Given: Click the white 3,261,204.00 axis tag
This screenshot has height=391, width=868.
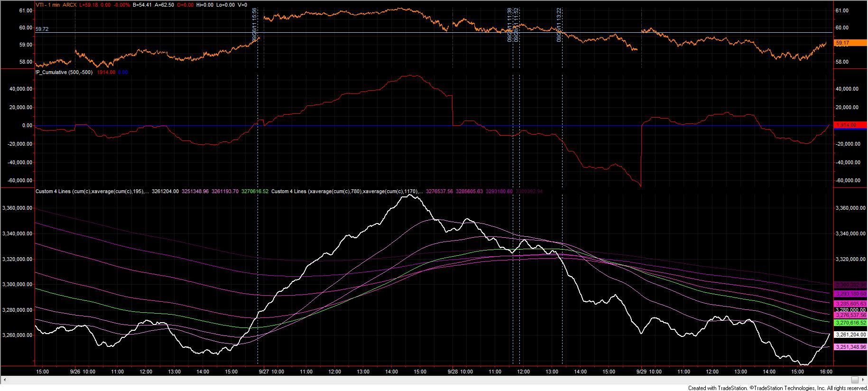Looking at the screenshot, I should click(850, 334).
